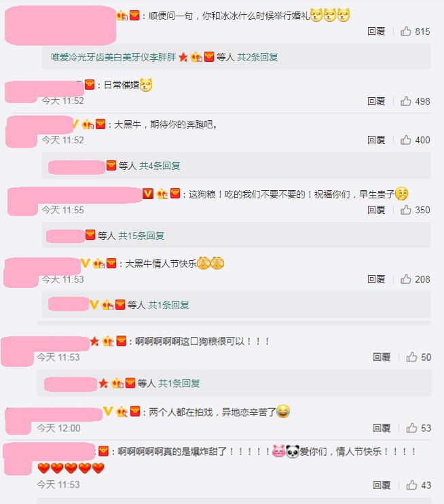Like the comment showing 208 likes
This screenshot has height=504, width=444.
pos(405,279)
